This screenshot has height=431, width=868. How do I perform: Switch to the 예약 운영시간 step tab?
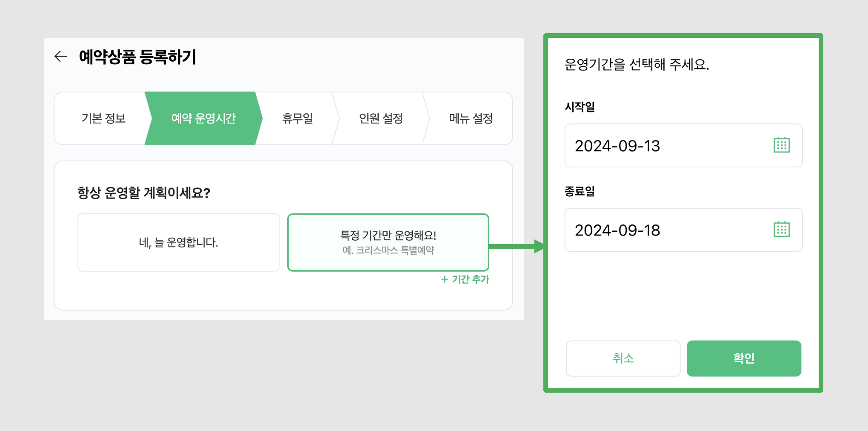pyautogui.click(x=203, y=118)
